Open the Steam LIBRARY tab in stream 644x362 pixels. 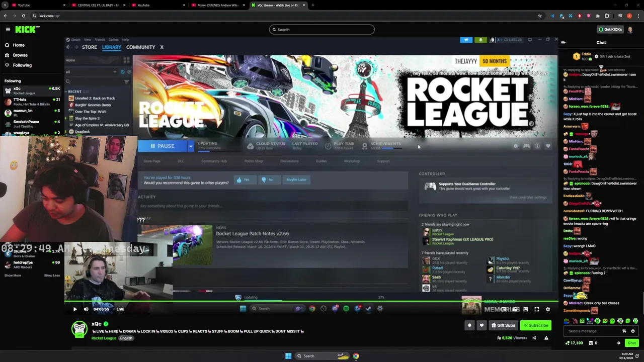(112, 47)
